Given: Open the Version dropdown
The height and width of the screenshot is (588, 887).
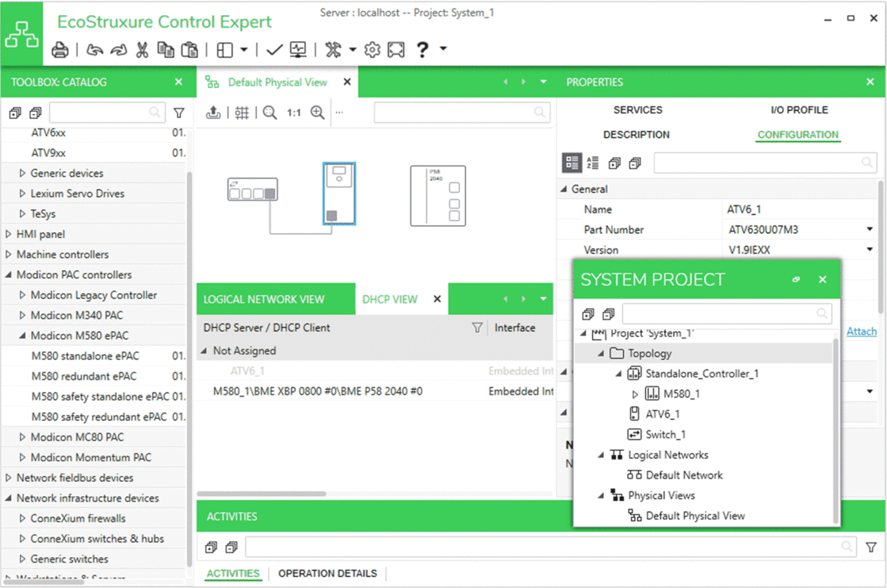Looking at the screenshot, I should pos(870,250).
